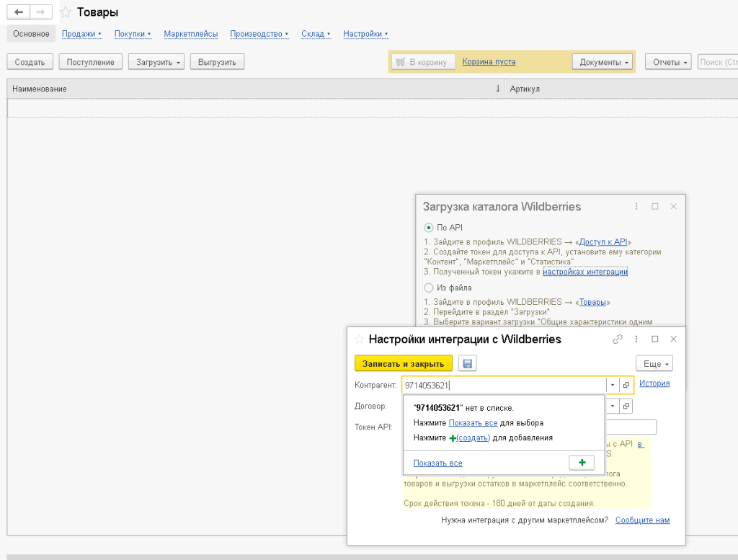
Task: Click the sort arrow in Наименование column
Action: pos(497,89)
